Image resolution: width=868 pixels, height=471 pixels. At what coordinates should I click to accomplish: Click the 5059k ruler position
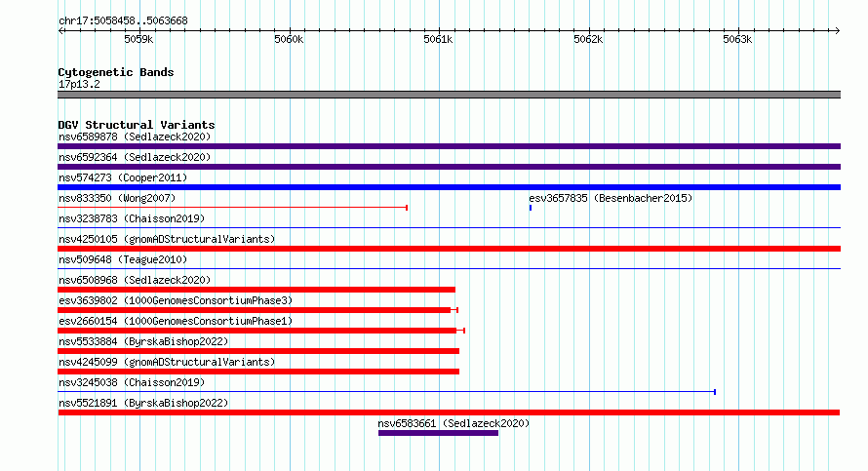(138, 39)
